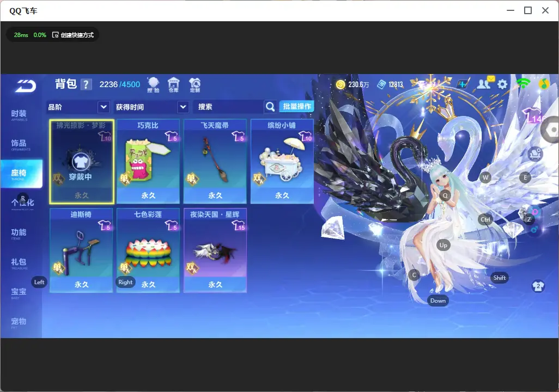Select the 迪斯椅 seat item card

[81, 250]
